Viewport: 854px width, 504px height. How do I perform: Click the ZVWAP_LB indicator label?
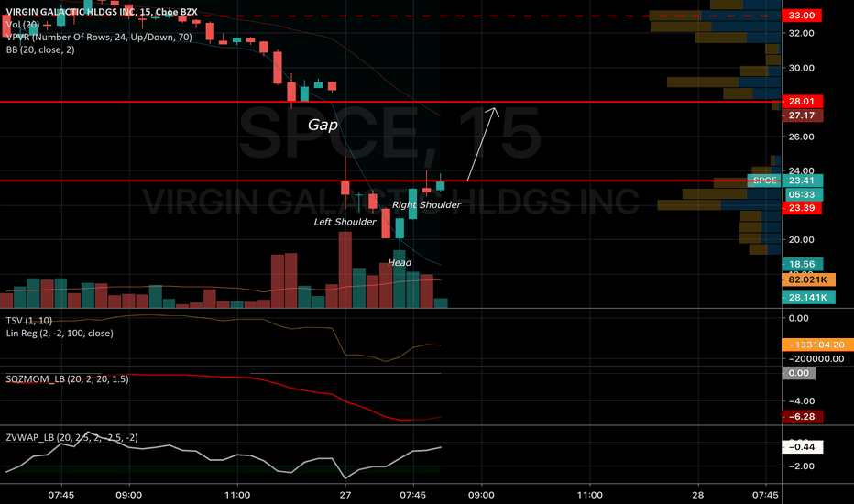[x=71, y=437]
